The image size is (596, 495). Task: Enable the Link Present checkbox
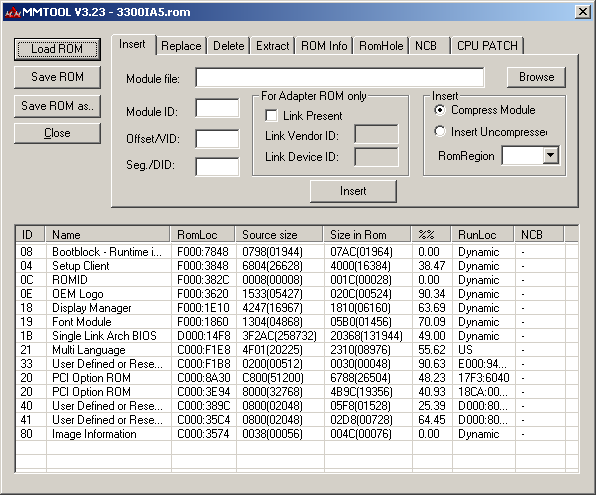pos(271,116)
